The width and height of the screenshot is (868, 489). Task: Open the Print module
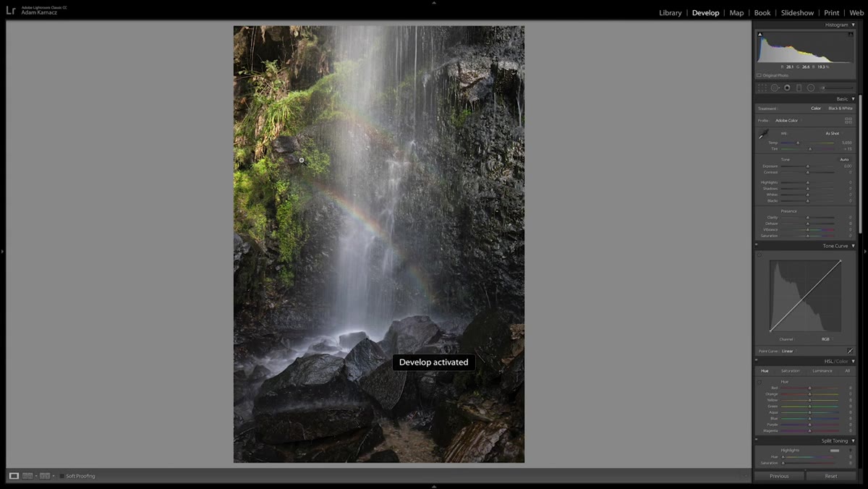[x=832, y=13]
